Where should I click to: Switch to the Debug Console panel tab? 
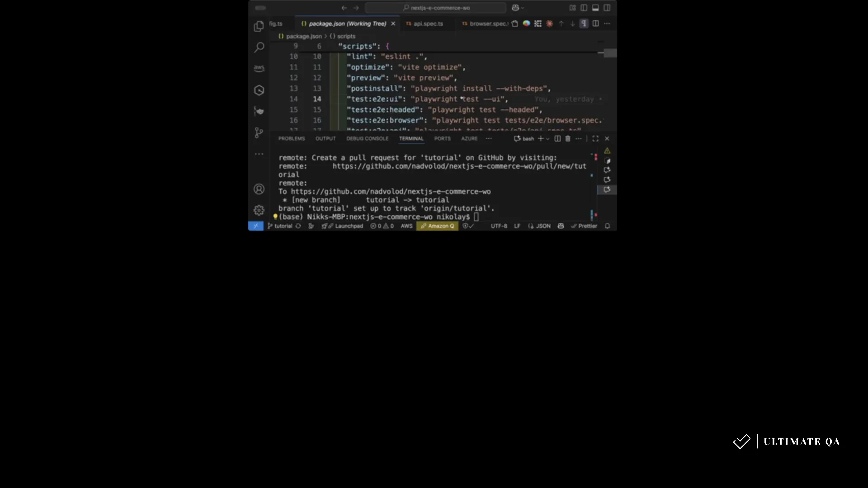[x=368, y=139]
